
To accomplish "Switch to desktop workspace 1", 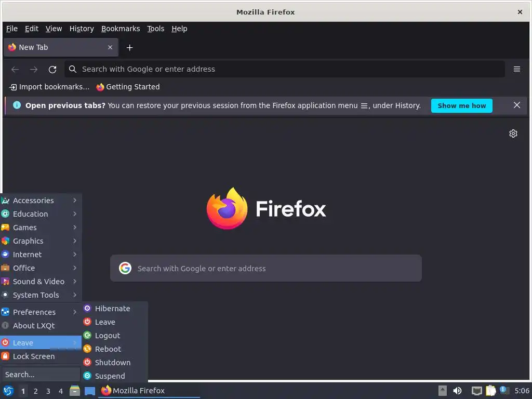I will click(23, 391).
